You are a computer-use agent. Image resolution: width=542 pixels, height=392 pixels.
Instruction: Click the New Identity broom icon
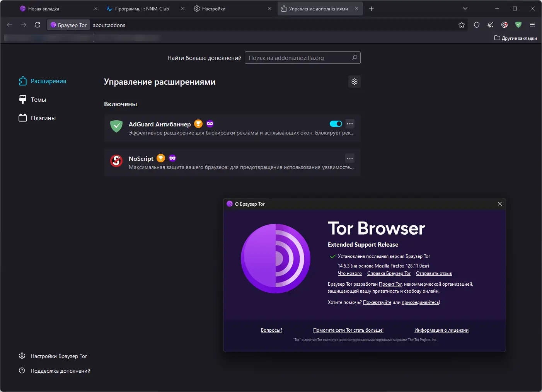491,25
